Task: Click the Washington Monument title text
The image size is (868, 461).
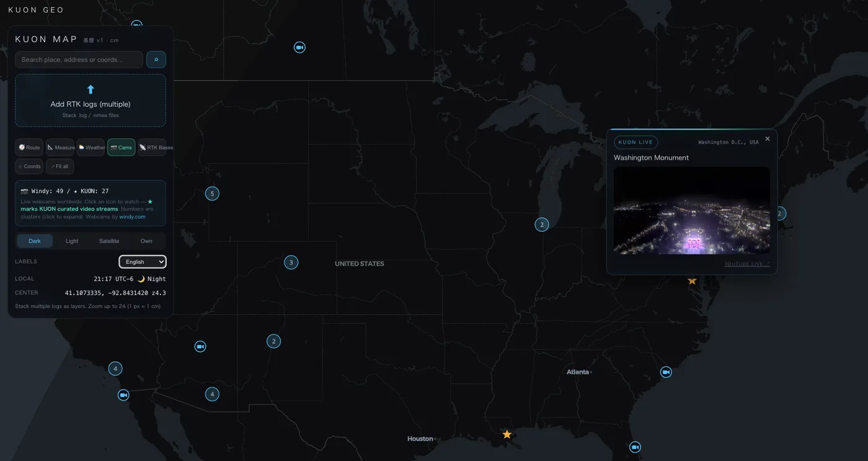Action: (x=651, y=158)
